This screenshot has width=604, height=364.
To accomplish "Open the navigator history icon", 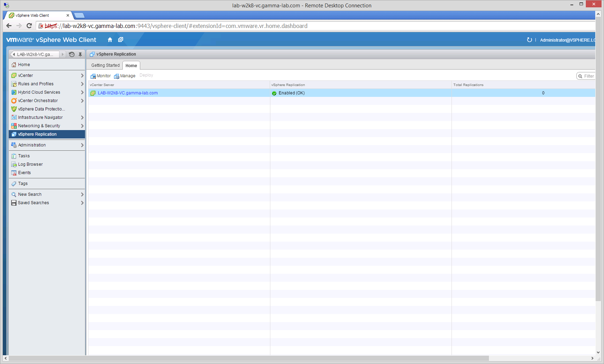I will tap(72, 55).
